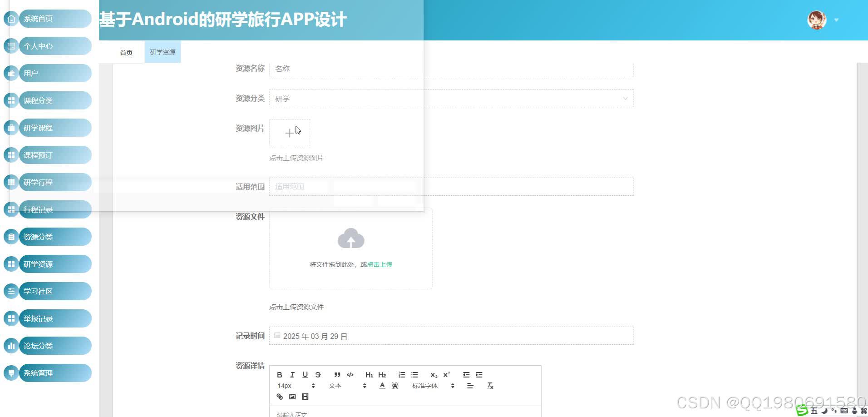Insert a video using the film icon
The width and height of the screenshot is (868, 417).
(x=305, y=397)
